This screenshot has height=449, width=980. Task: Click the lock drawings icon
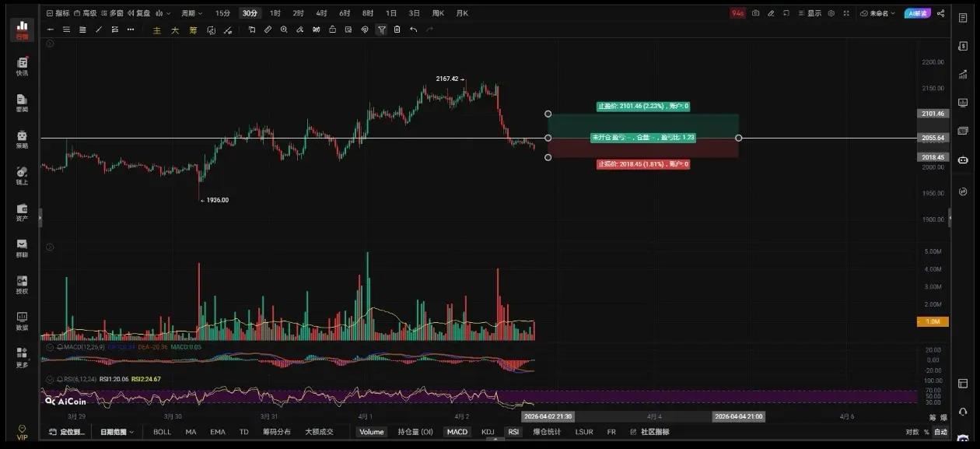click(x=333, y=30)
